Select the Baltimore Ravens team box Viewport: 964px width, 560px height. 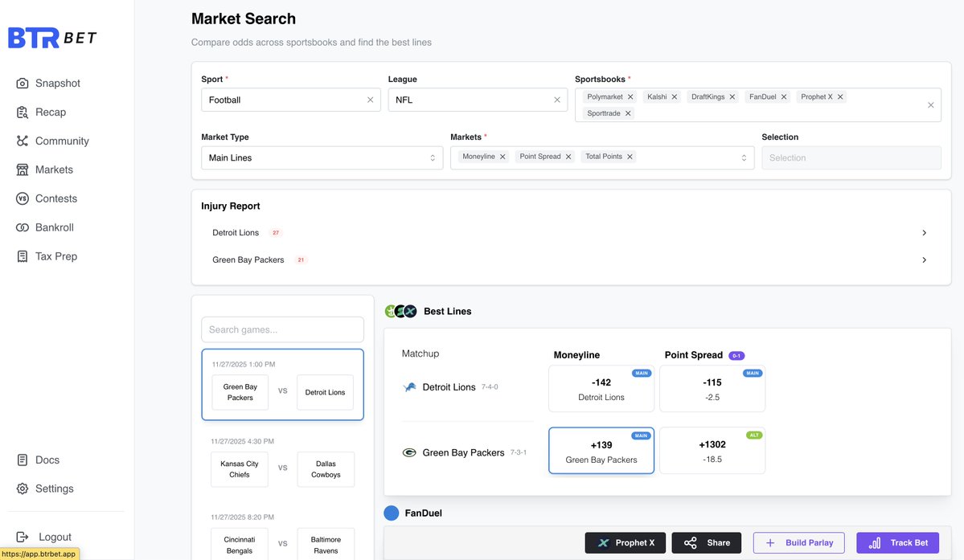(326, 544)
